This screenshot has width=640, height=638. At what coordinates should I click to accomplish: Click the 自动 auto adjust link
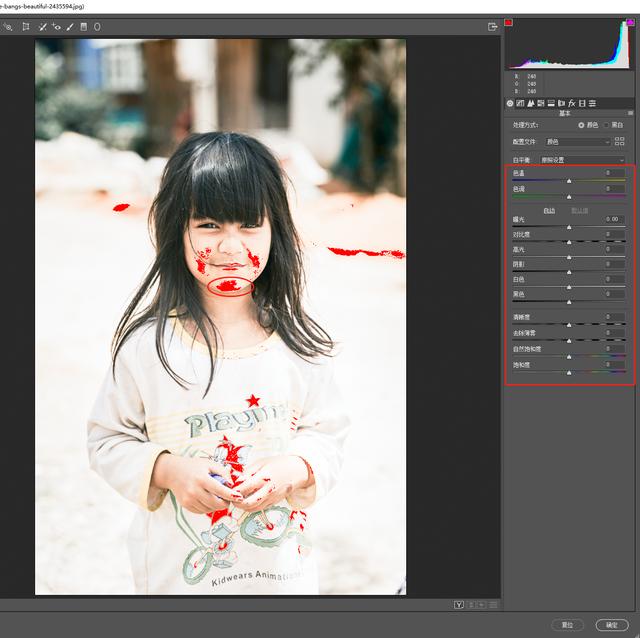point(549,211)
